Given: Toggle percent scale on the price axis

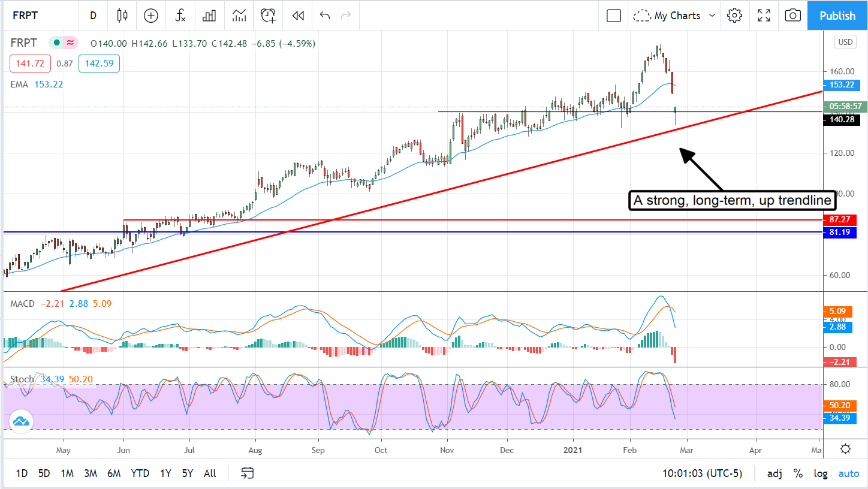Looking at the screenshot, I should (798, 473).
